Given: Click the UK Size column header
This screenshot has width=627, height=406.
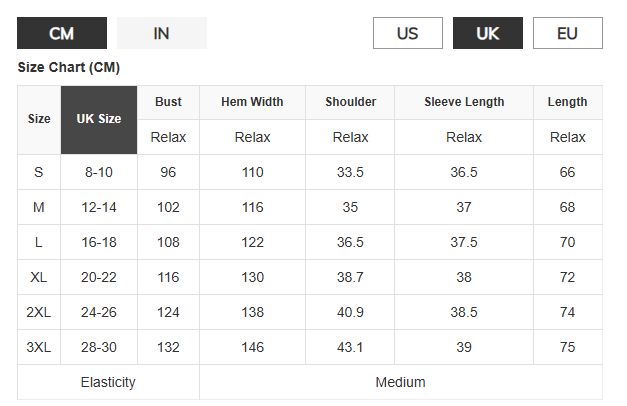Looking at the screenshot, I should tap(99, 120).
